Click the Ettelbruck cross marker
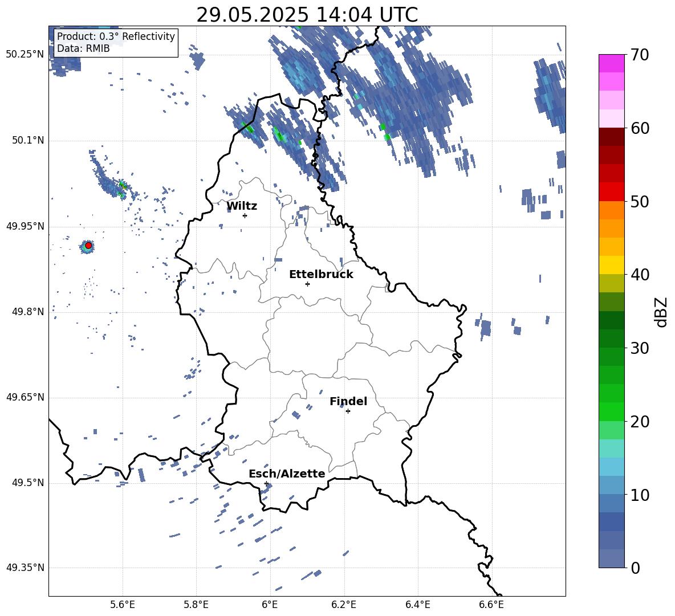675x616 pixels. (x=307, y=284)
